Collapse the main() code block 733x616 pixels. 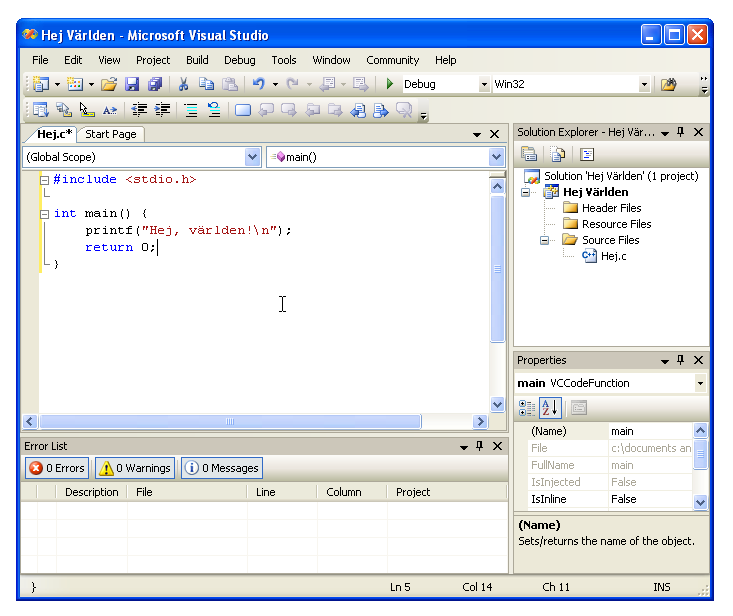coord(44,214)
